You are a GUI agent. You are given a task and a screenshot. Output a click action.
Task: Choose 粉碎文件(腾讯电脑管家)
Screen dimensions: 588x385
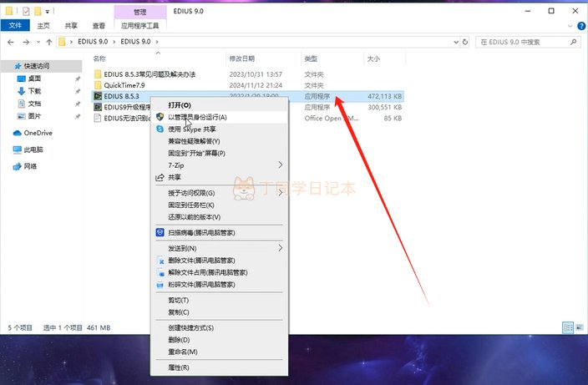220,284
